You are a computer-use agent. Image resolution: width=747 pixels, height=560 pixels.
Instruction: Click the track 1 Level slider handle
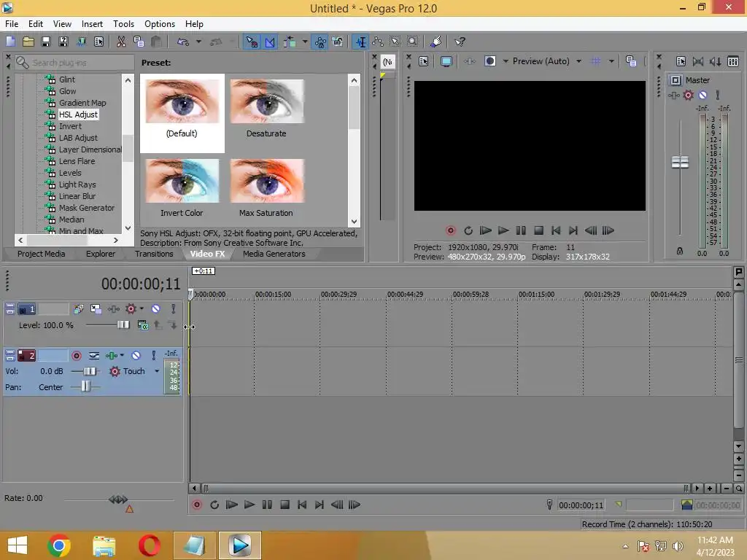[123, 324]
